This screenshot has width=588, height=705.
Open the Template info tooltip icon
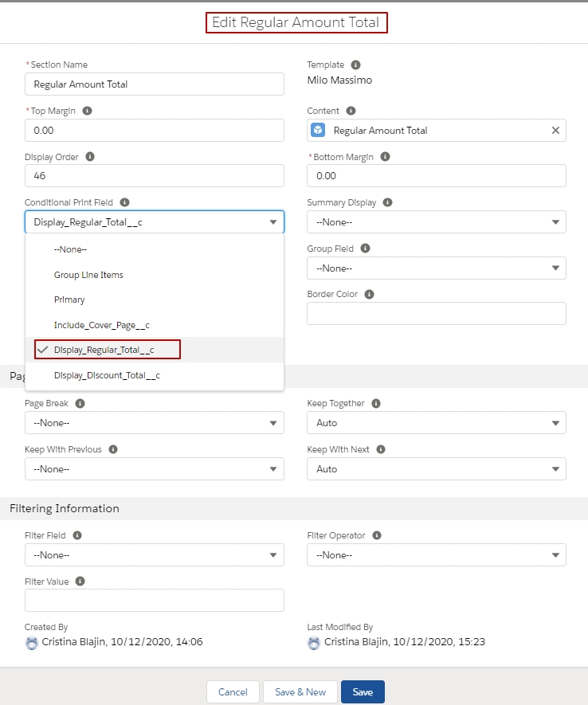[355, 65]
